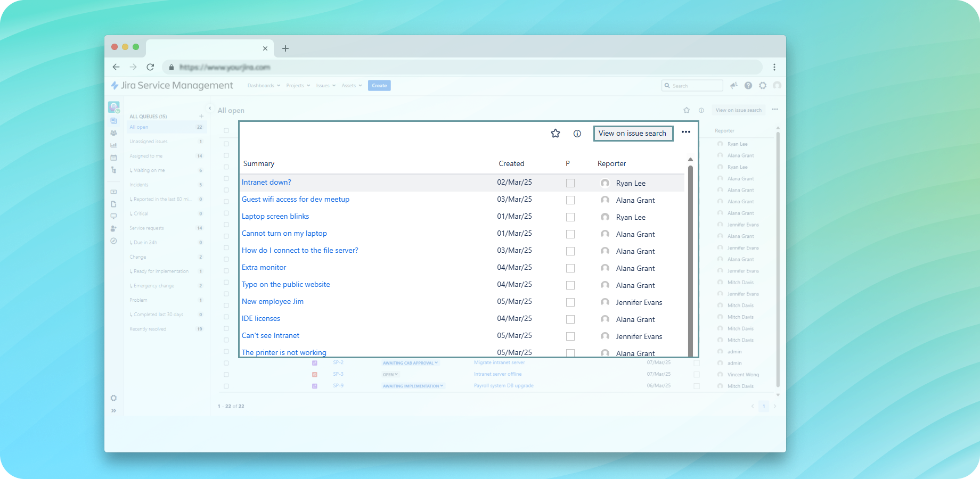The image size is (980, 479).
Task: Click the megaphone feedback icon in header
Action: pos(734,85)
